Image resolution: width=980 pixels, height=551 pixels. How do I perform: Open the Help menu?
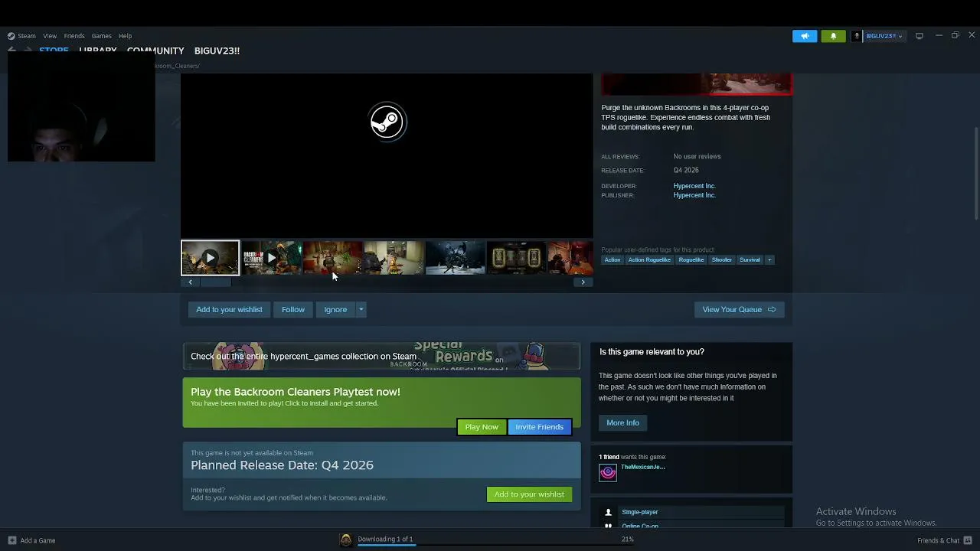pos(125,36)
